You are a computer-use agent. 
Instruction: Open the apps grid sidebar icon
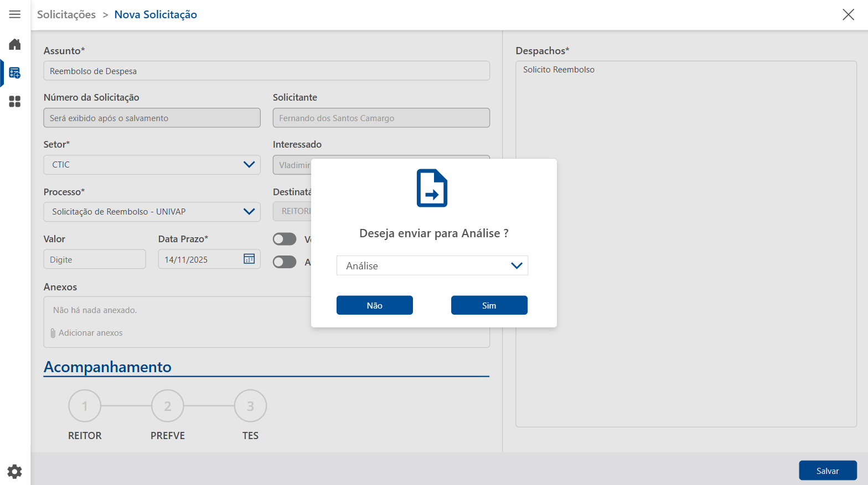[15, 102]
